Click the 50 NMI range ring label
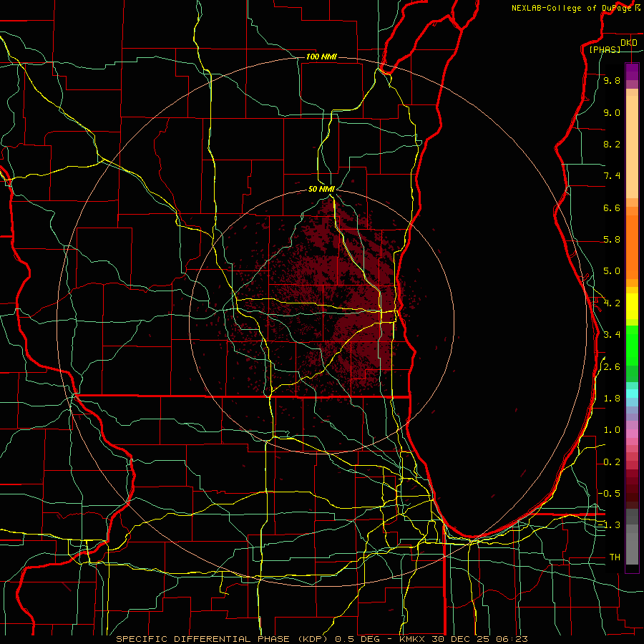The height and width of the screenshot is (644, 644). 321,189
